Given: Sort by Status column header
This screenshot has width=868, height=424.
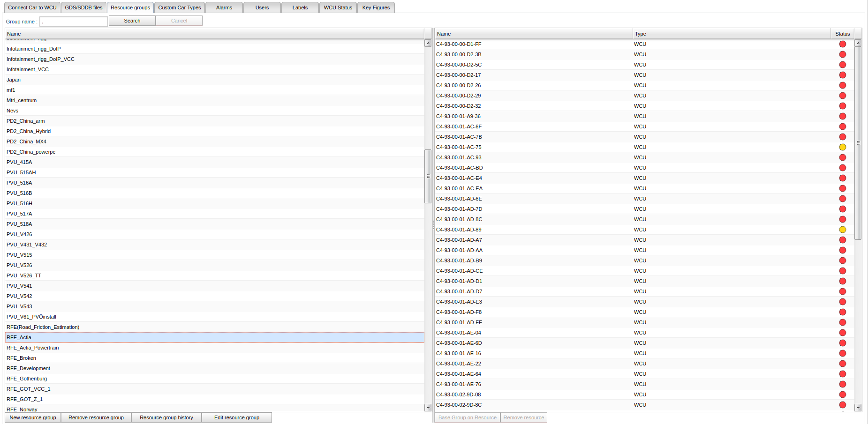Looking at the screenshot, I should (842, 34).
